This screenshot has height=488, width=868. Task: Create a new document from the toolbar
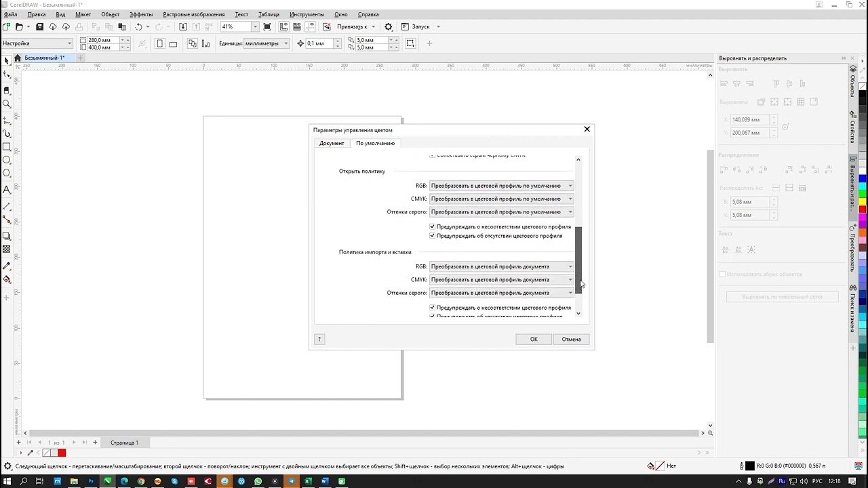(x=6, y=26)
